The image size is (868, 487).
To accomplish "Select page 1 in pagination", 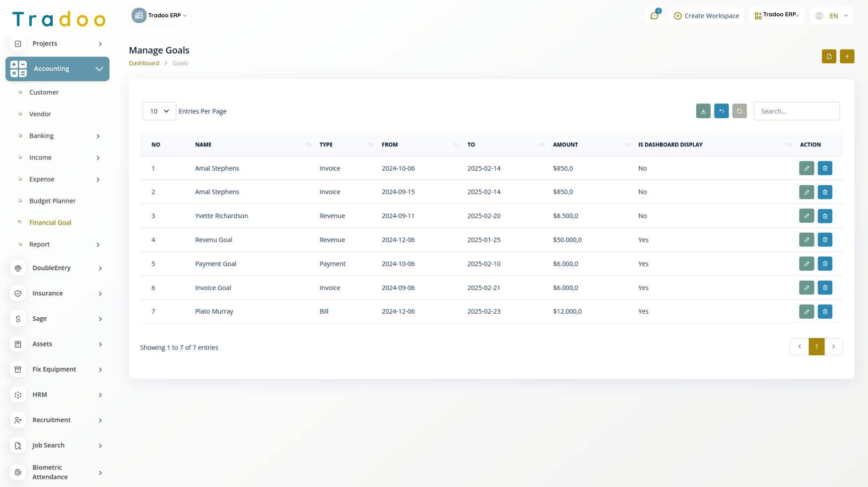I will point(817,347).
